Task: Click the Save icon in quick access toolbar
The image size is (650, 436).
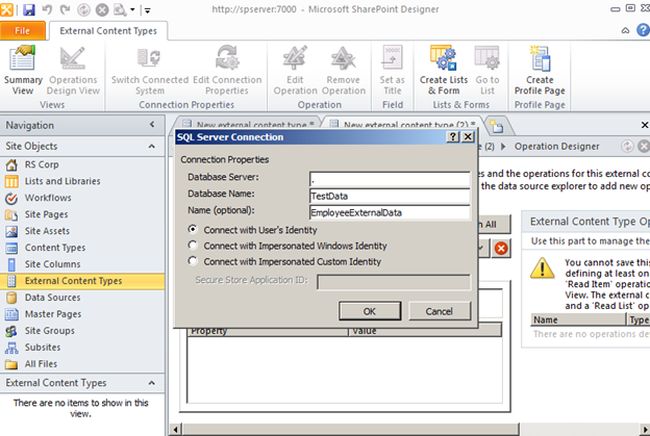Action: pos(29,9)
